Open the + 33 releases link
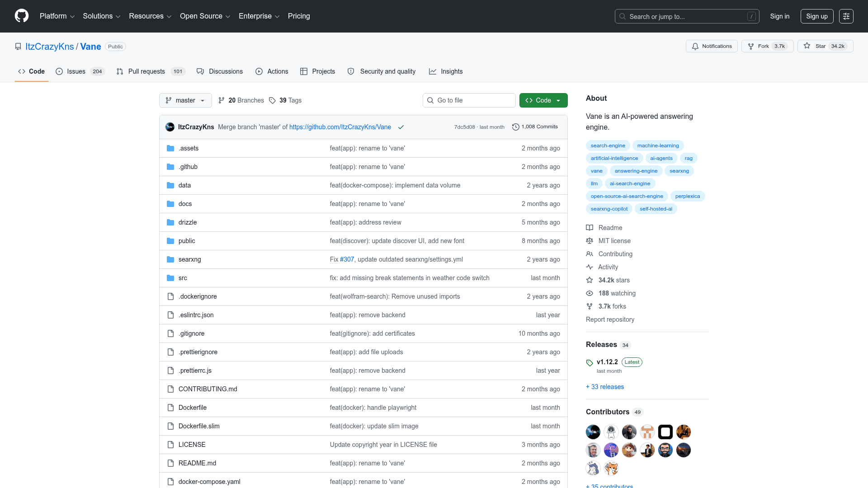Image resolution: width=868 pixels, height=488 pixels. tap(605, 387)
